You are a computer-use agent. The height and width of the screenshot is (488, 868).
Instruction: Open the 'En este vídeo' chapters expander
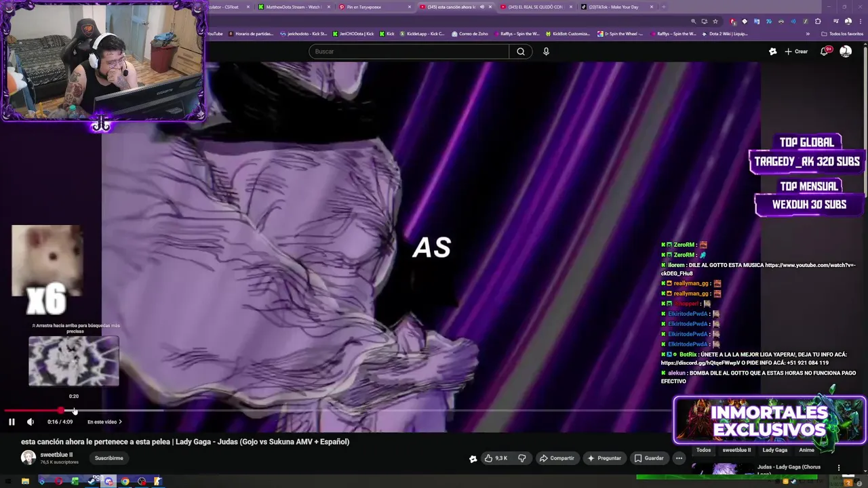click(x=104, y=422)
